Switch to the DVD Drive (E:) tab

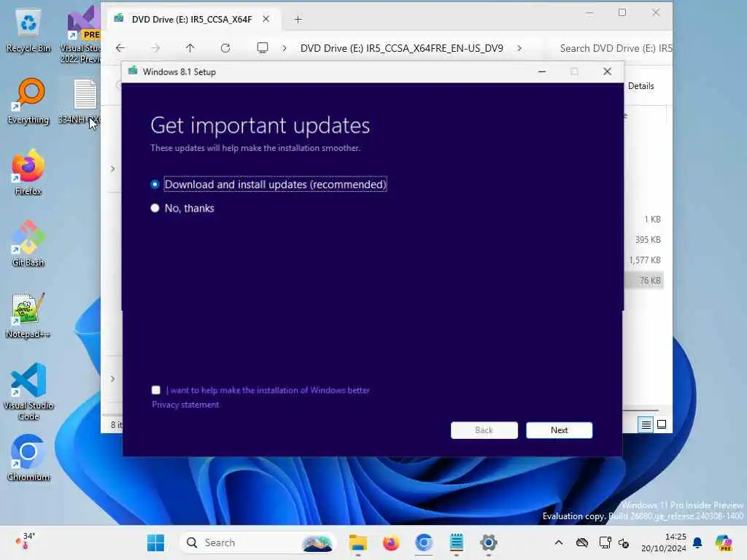[192, 19]
